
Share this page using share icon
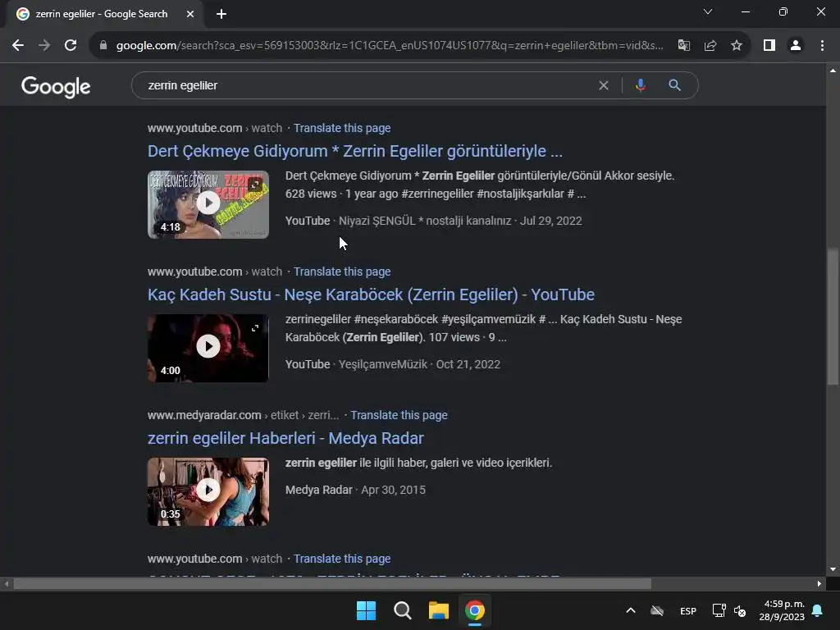click(710, 46)
